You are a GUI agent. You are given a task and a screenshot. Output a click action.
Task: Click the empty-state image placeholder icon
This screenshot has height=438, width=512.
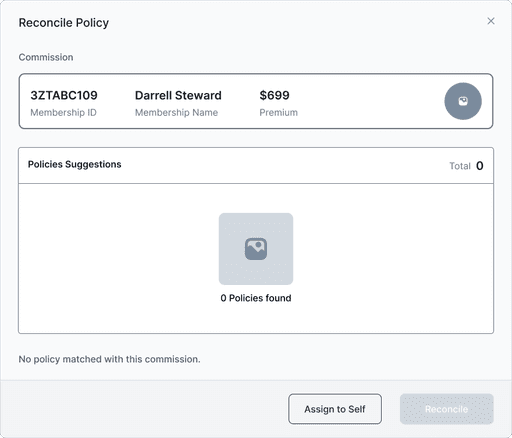tap(256, 249)
